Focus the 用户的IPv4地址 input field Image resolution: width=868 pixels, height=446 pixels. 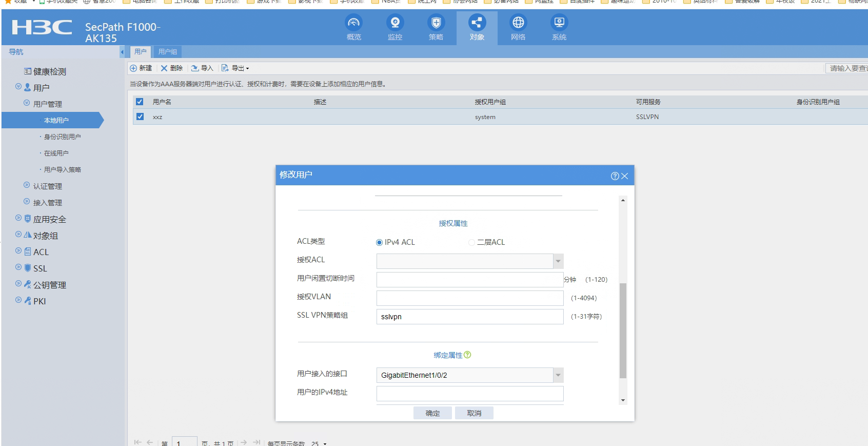tap(470, 394)
